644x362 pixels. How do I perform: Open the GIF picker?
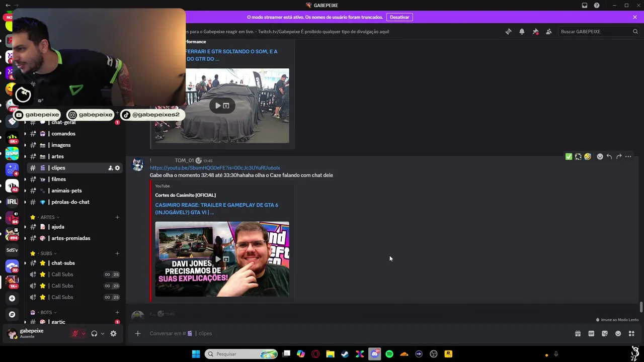coord(591,333)
